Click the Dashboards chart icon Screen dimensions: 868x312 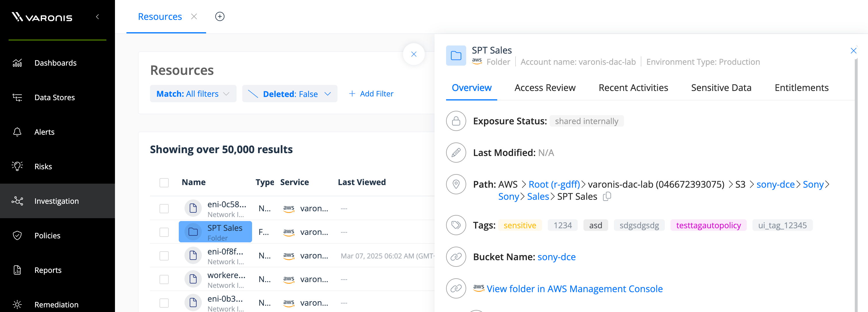point(17,63)
